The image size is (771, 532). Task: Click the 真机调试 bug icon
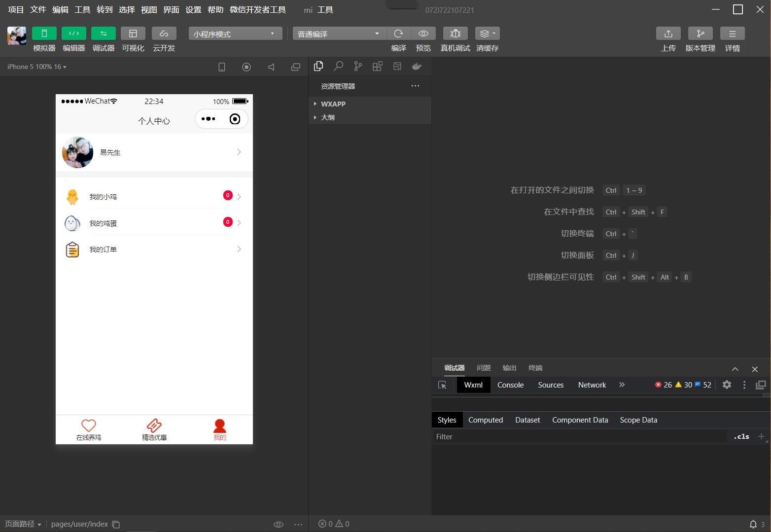pos(455,34)
